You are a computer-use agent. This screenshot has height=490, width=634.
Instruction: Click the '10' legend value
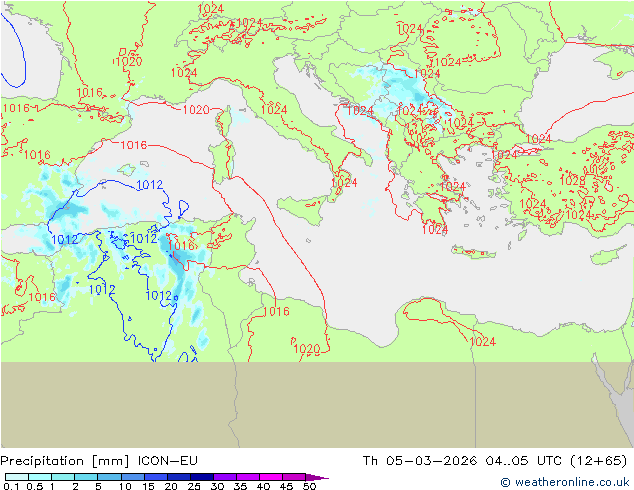[x=125, y=486]
